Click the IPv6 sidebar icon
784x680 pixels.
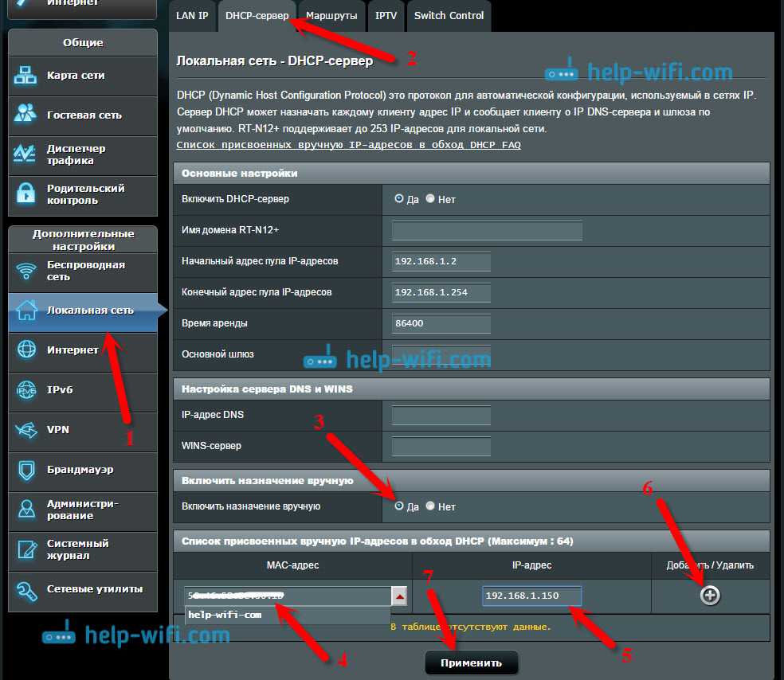pos(26,389)
